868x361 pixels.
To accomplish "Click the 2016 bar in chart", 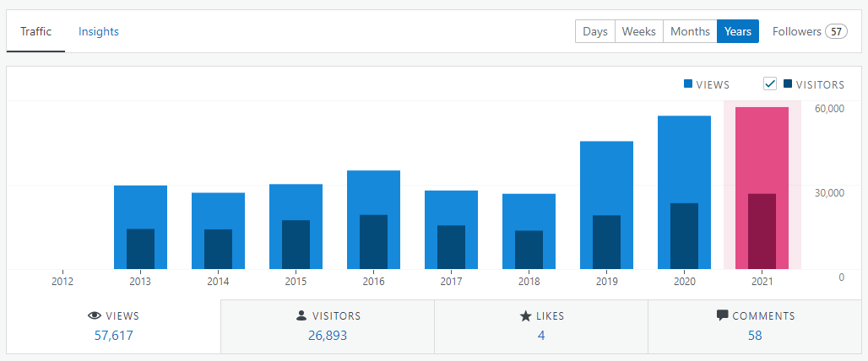I will (x=373, y=192).
